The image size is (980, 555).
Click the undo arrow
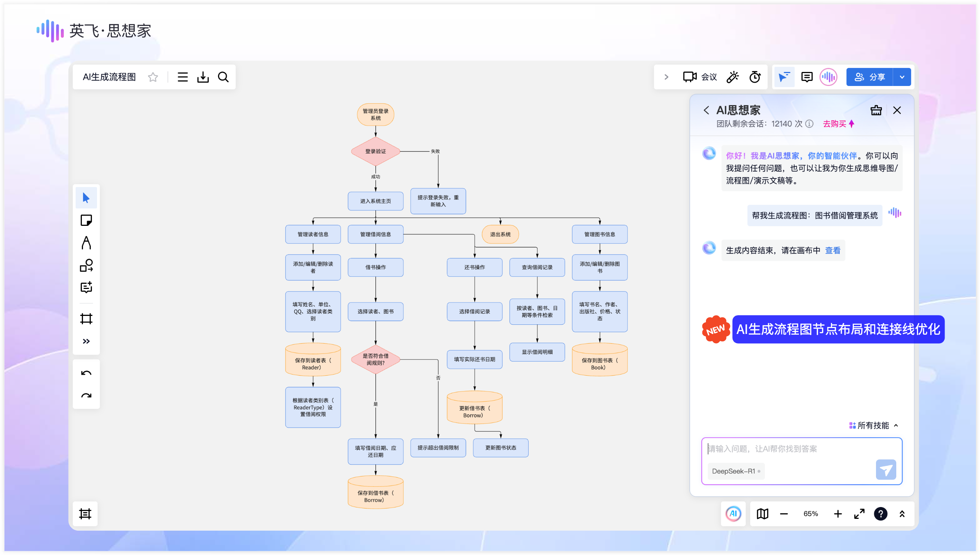coord(86,373)
